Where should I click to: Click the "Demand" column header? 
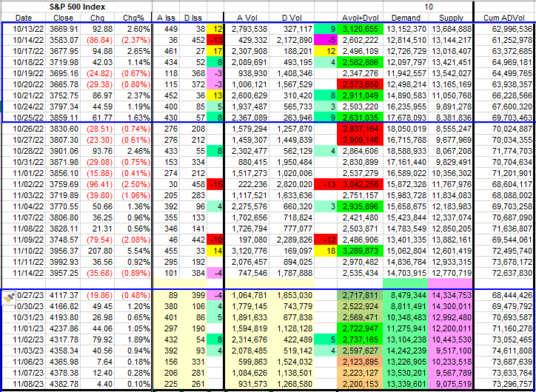(406, 18)
